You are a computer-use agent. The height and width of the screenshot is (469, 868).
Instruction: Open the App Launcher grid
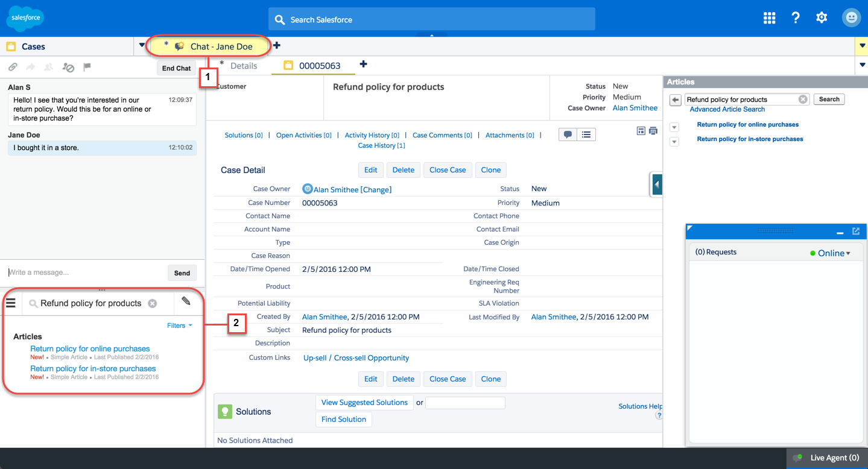coord(769,17)
